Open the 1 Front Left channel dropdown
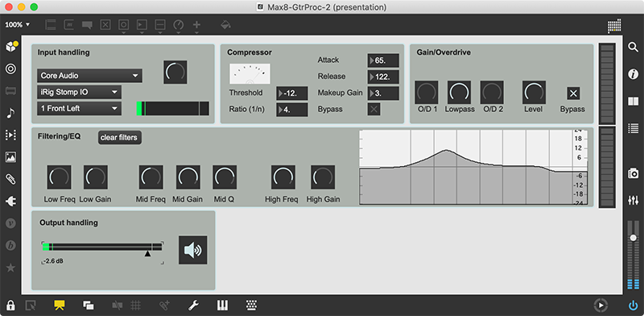Image resolution: width=644 pixels, height=316 pixels. click(x=79, y=109)
